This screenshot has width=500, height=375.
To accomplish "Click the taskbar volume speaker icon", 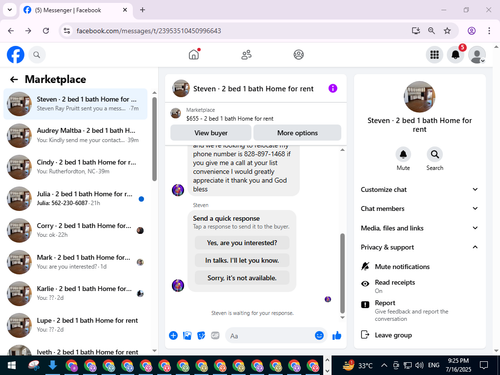I will click(x=419, y=365).
